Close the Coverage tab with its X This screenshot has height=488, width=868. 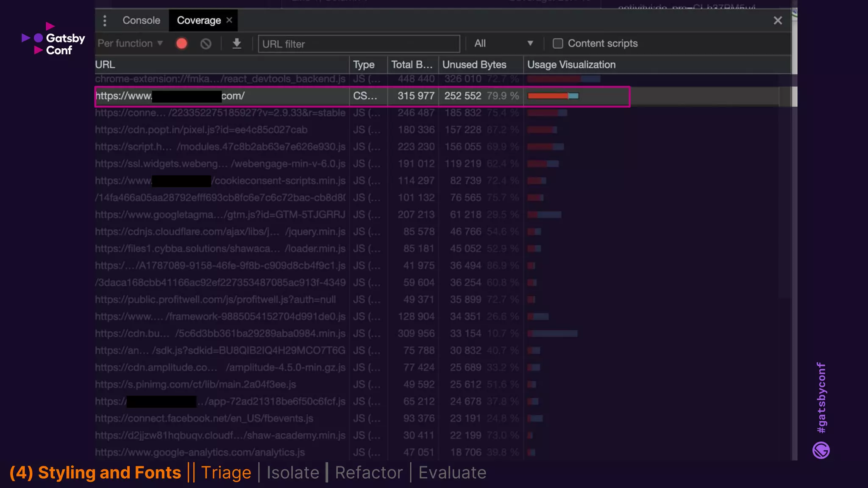[229, 20]
